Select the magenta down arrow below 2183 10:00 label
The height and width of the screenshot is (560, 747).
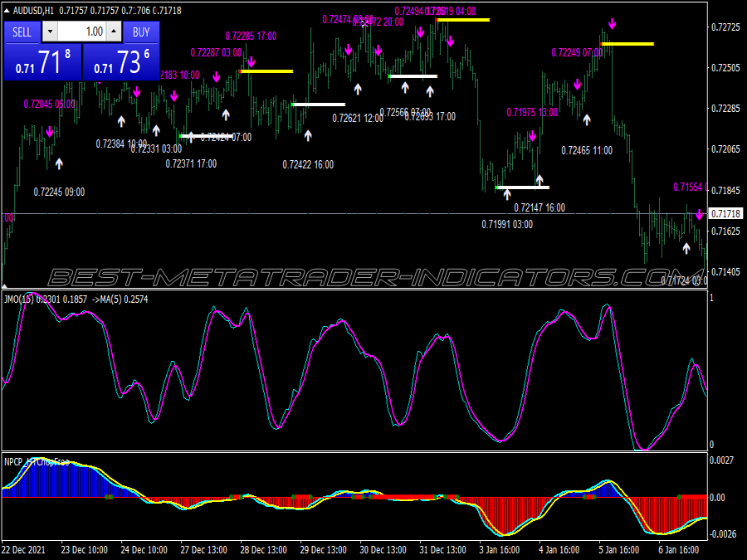point(174,95)
